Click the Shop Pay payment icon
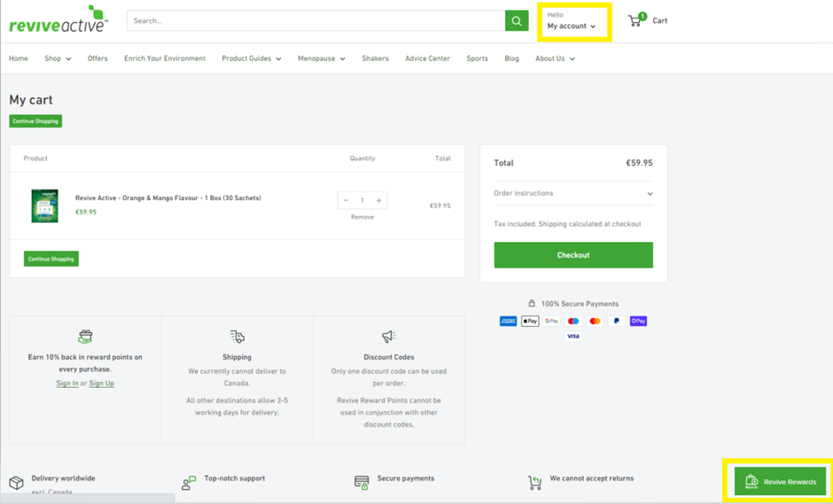Screen dimensions: 833x504 (x=638, y=321)
